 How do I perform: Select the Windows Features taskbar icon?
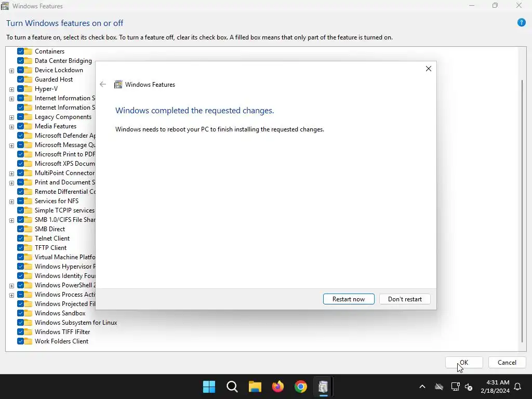click(x=323, y=387)
